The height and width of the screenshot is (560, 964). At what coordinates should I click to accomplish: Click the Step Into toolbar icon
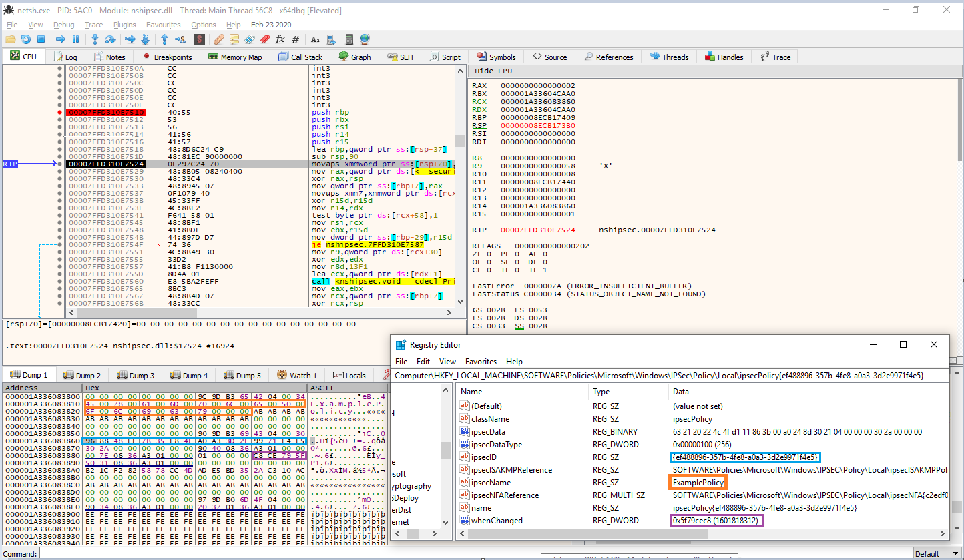tap(95, 39)
